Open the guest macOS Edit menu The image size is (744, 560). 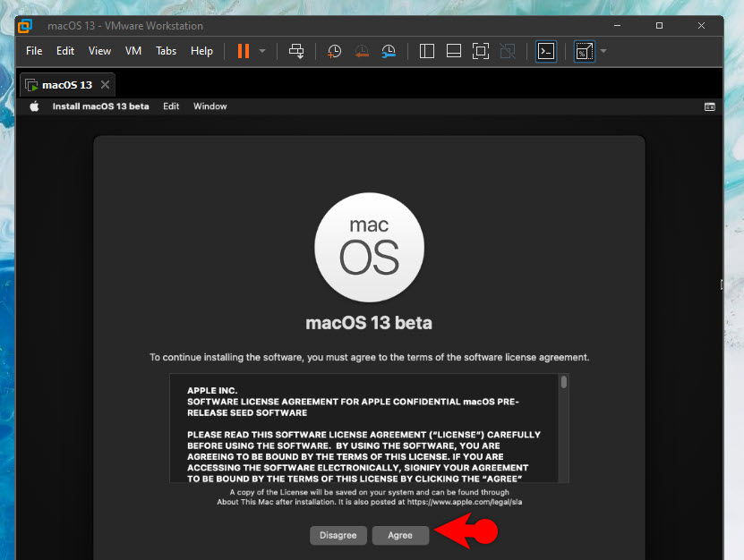171,106
